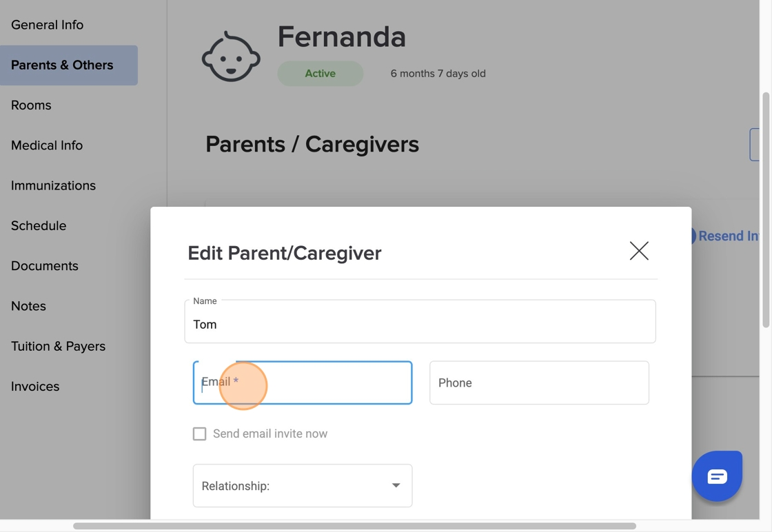Focus the Phone input field

click(539, 383)
